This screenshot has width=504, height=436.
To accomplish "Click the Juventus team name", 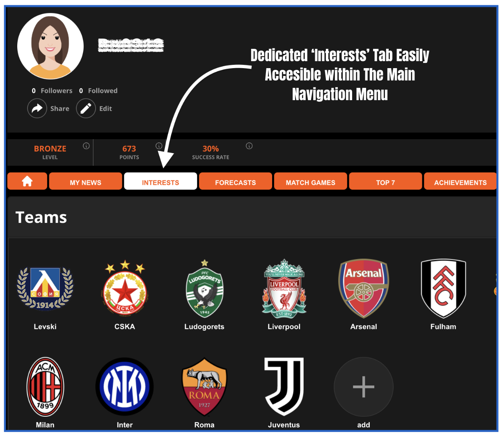I will 284,425.
